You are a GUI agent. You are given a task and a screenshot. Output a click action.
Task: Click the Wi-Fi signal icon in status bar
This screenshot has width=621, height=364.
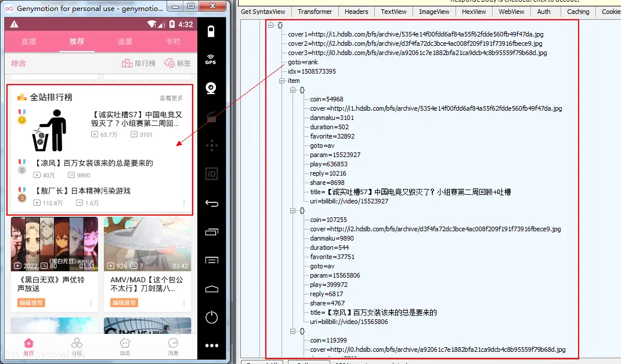tap(152, 24)
